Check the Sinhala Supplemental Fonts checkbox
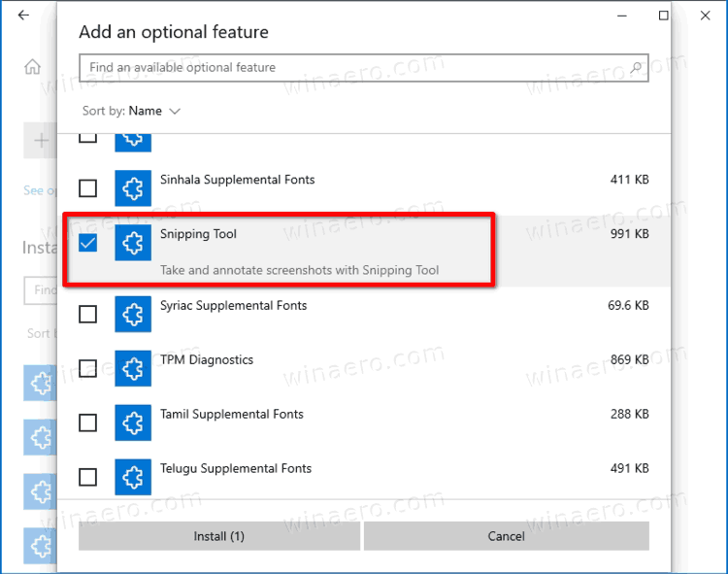The width and height of the screenshot is (728, 574). [87, 188]
